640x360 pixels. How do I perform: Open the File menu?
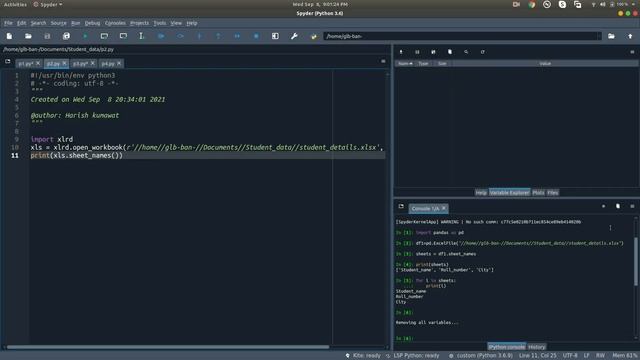tap(8, 23)
